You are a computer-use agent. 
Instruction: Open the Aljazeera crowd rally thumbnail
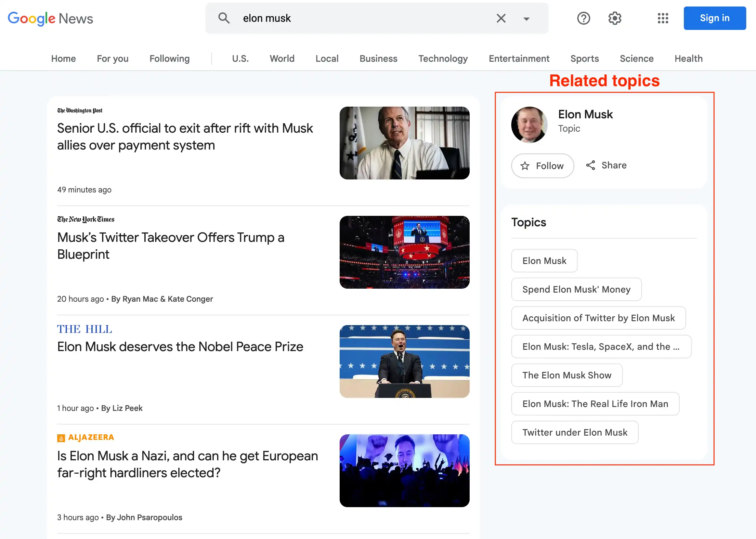[404, 471]
